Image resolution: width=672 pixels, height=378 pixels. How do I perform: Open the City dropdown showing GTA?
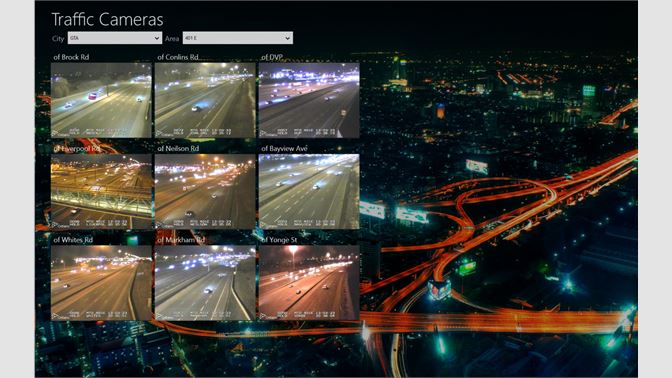click(x=115, y=38)
